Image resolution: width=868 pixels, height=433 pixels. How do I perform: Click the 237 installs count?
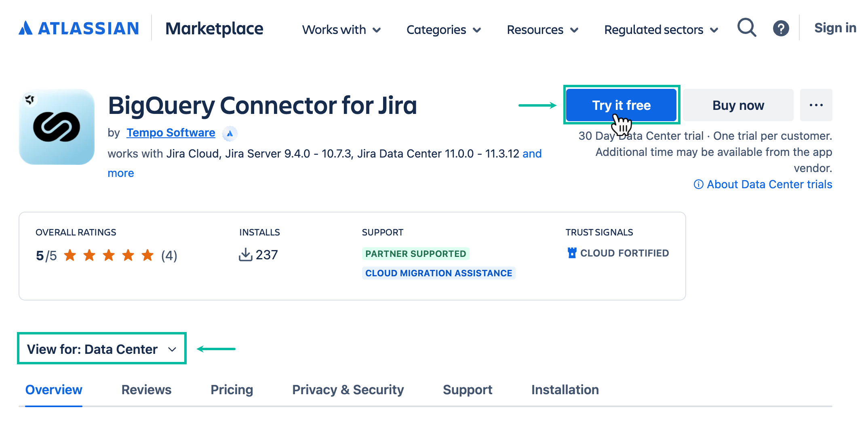coord(267,255)
